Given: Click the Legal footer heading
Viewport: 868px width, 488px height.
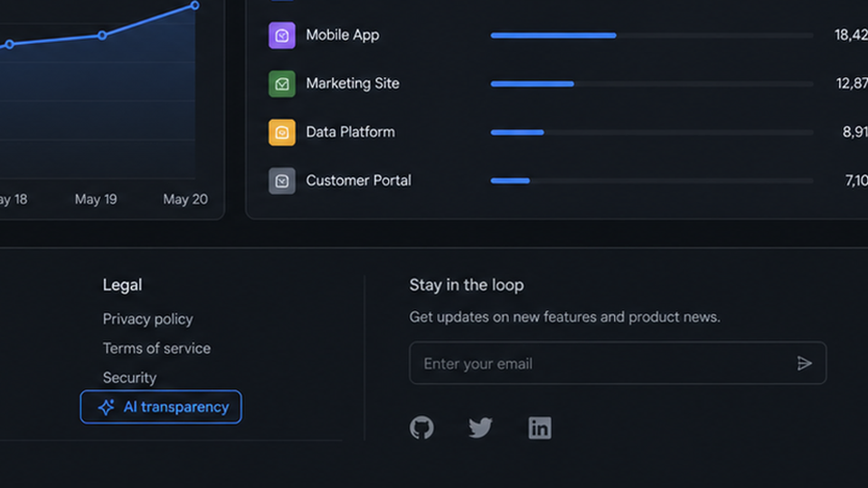Looking at the screenshot, I should click(122, 285).
